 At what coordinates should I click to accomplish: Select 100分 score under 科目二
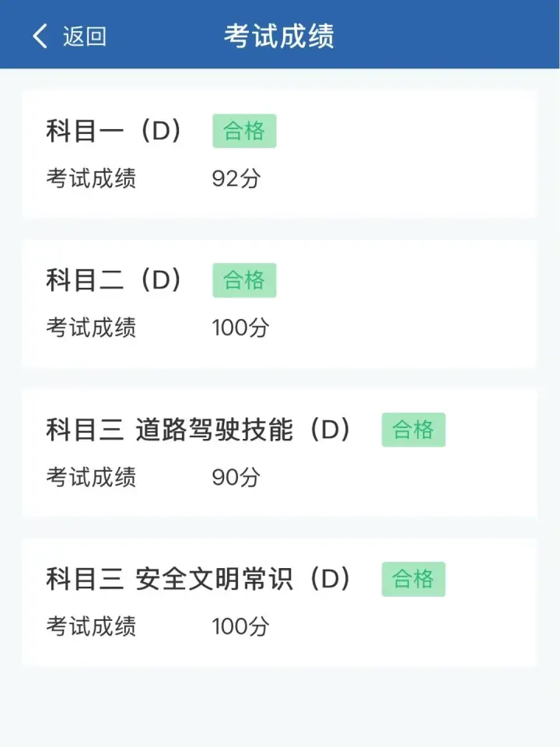[240, 328]
